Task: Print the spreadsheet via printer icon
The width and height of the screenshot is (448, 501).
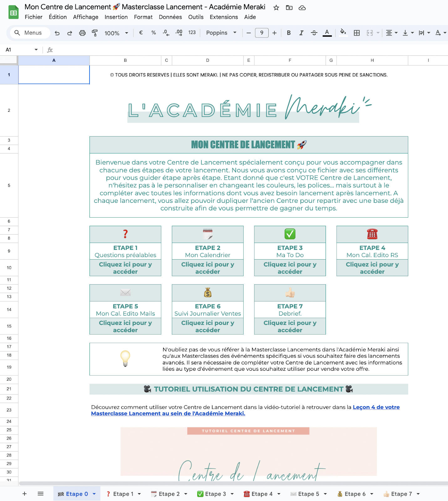Action: pyautogui.click(x=82, y=33)
